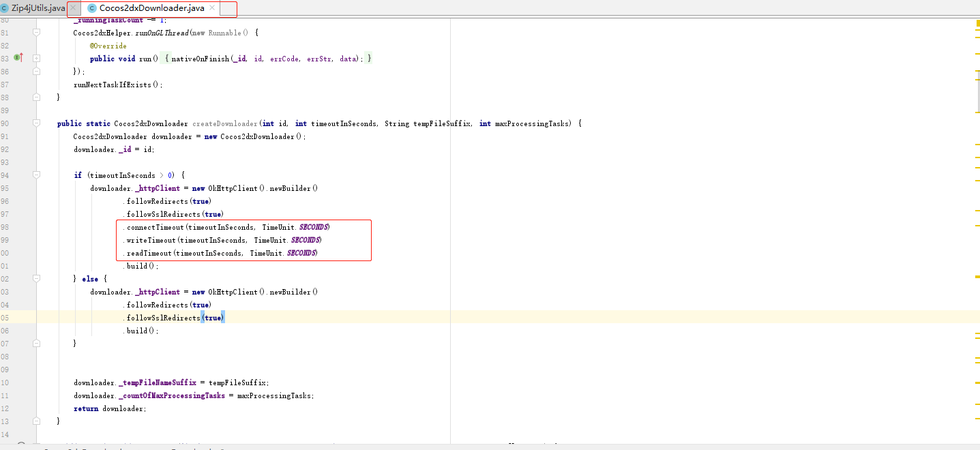
Task: Click line number 95 in the gutter
Action: [x=5, y=188]
